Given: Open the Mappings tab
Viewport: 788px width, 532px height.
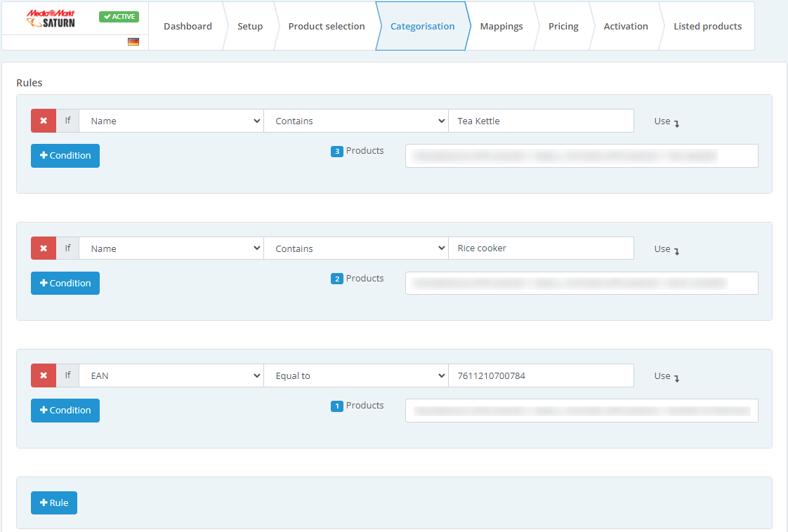Looking at the screenshot, I should [501, 26].
